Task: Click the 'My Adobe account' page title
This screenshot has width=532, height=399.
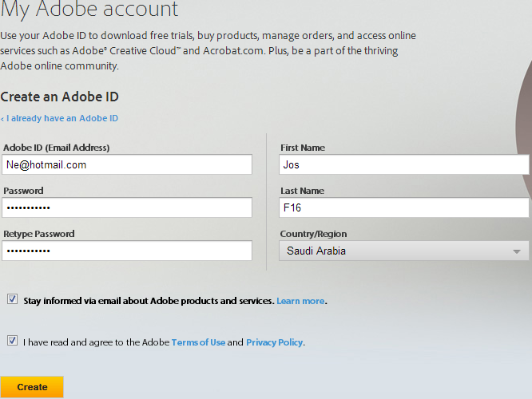Action: 89,10
